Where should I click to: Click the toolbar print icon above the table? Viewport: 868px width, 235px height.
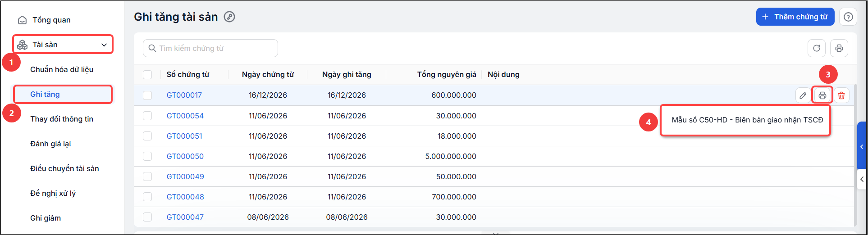click(x=839, y=48)
